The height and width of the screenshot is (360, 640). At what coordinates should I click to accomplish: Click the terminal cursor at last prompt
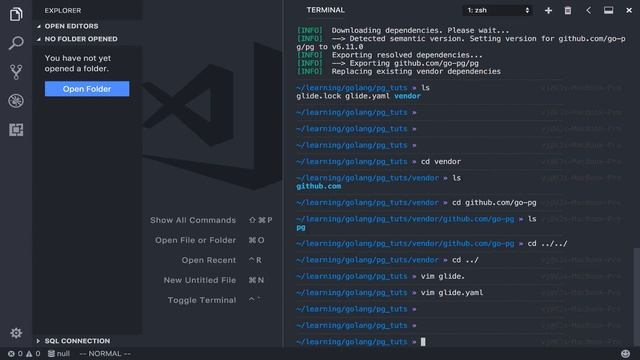[423, 342]
